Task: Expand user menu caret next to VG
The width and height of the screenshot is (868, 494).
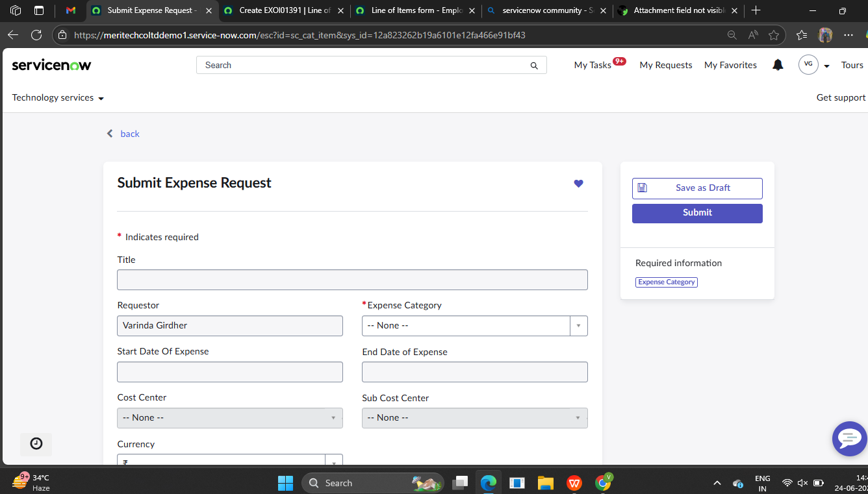Action: click(x=826, y=66)
